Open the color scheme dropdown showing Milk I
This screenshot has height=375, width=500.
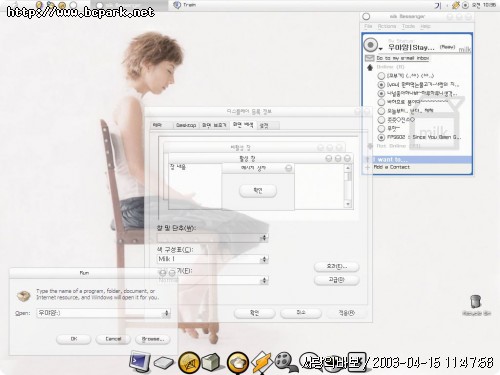coord(264,259)
